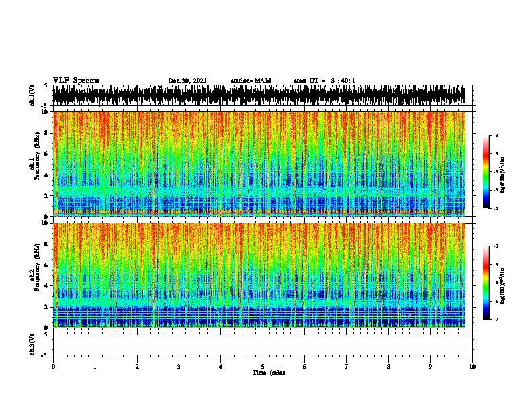532x411 pixels.
Task: Click the time axis tick label "3"
Action: tap(179, 367)
